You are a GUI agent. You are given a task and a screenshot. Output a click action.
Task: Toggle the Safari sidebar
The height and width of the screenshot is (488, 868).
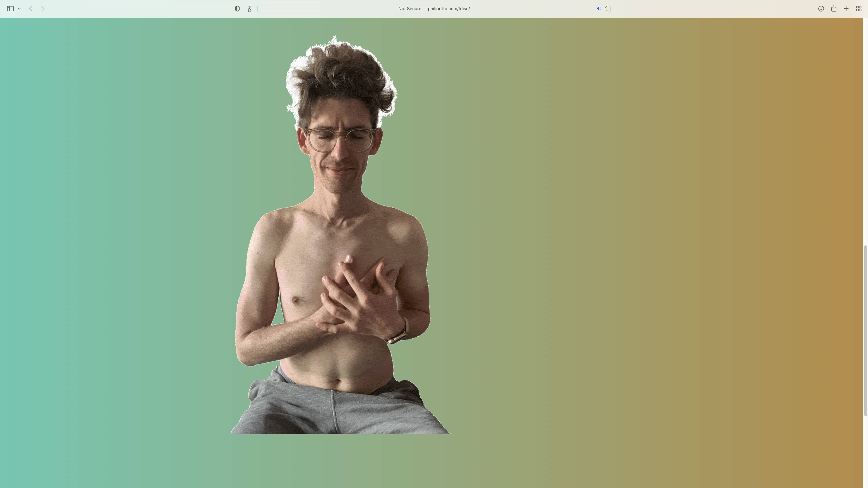(x=11, y=9)
